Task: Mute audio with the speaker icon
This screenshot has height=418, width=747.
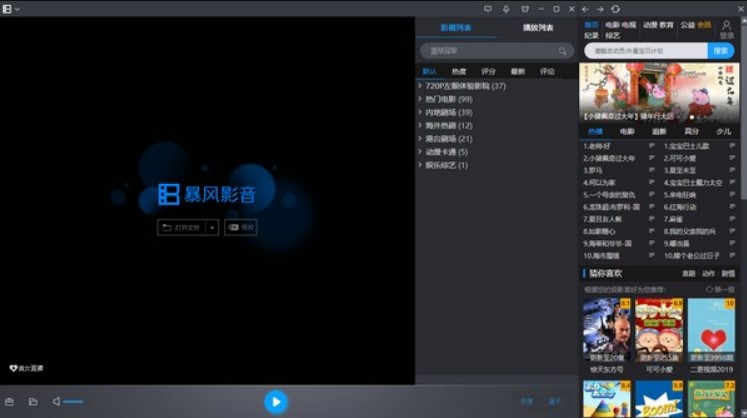Action: point(56,401)
